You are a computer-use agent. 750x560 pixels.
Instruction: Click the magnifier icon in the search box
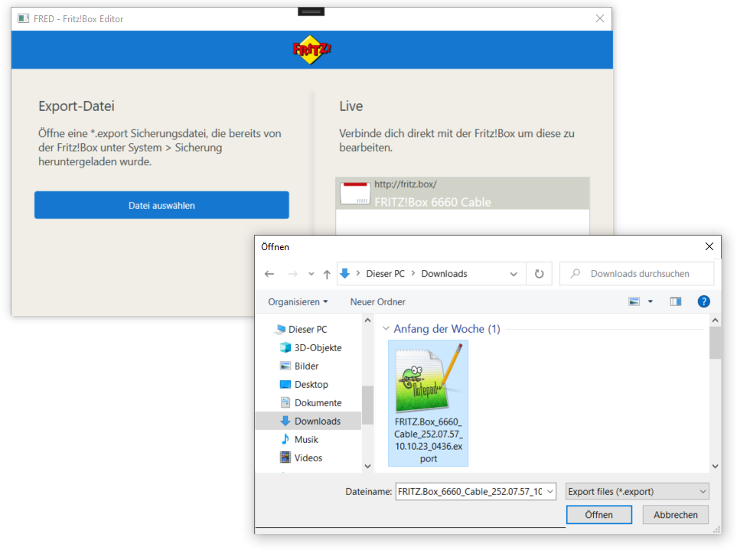tap(576, 273)
